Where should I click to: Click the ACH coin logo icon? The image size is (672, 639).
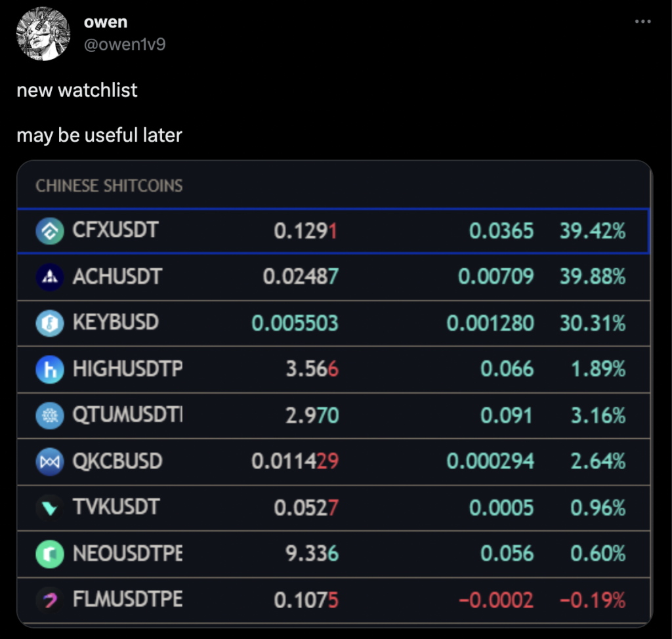50,277
